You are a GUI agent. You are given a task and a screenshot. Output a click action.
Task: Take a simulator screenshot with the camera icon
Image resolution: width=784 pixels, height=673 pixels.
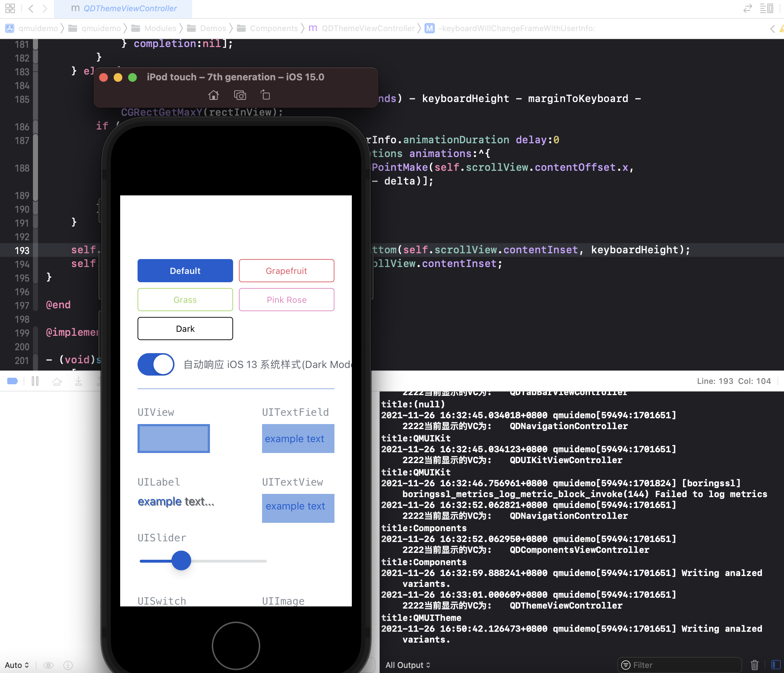click(240, 95)
